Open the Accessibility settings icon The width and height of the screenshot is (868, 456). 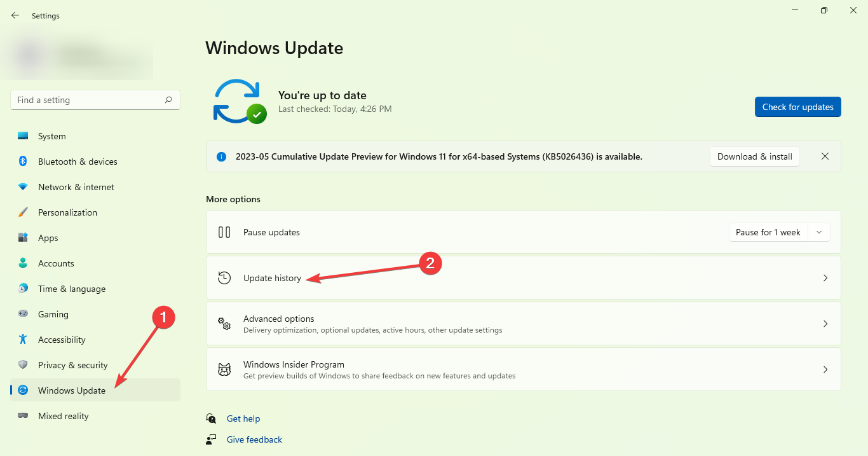click(x=23, y=340)
